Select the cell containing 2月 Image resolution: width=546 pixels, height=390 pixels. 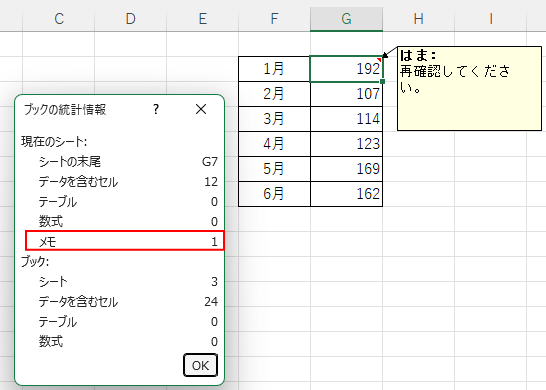(274, 94)
